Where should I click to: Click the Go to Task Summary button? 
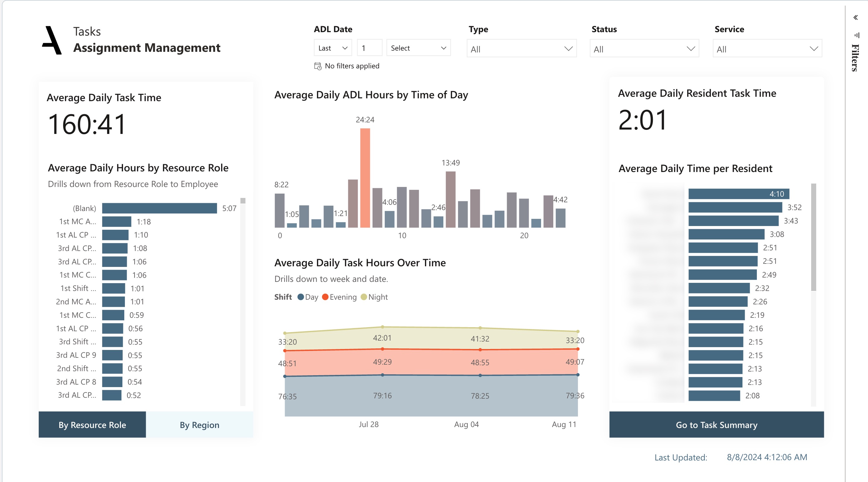[x=716, y=425]
